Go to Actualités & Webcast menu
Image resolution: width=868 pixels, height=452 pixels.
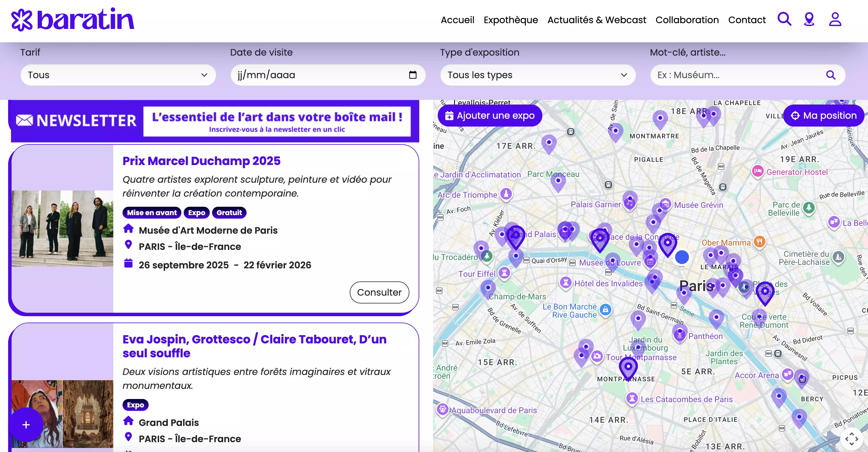(597, 20)
